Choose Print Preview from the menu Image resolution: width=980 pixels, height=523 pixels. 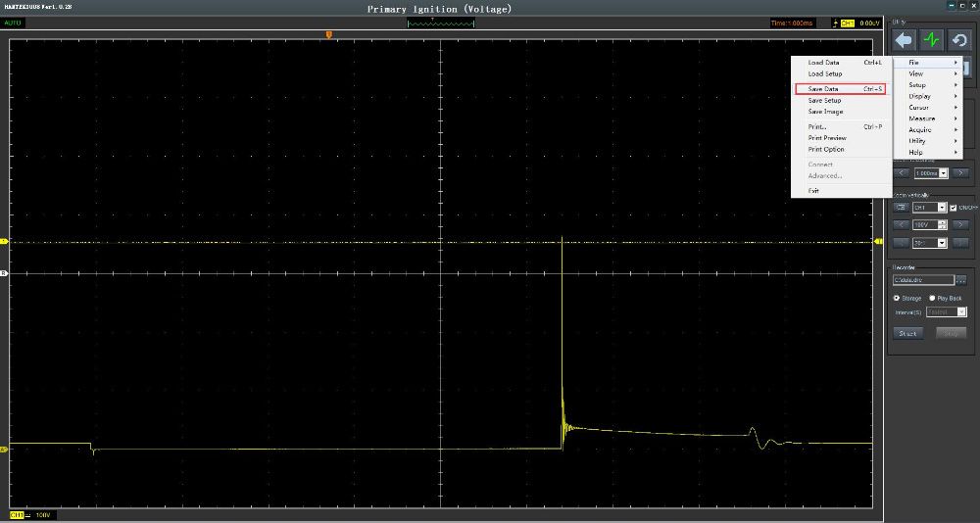[827, 138]
